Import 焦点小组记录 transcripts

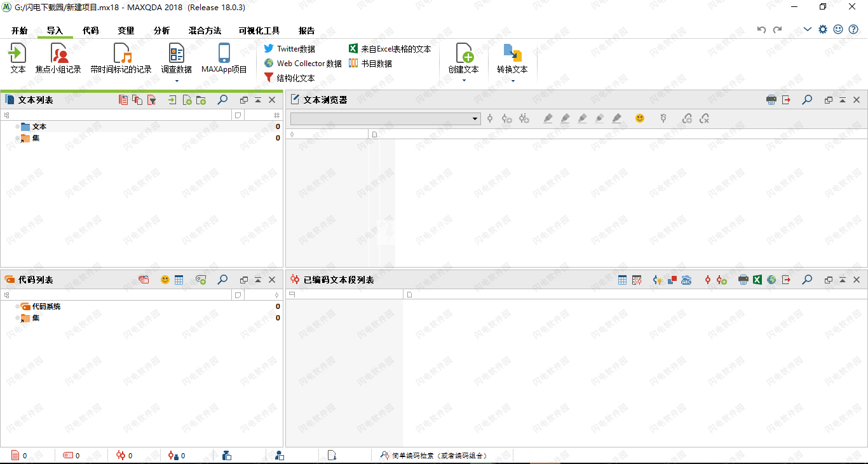coord(58,58)
